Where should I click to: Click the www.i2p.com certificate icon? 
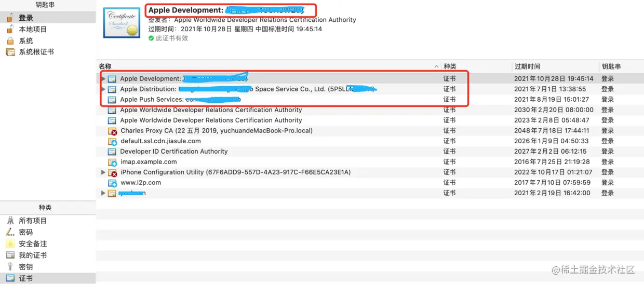coord(112,183)
